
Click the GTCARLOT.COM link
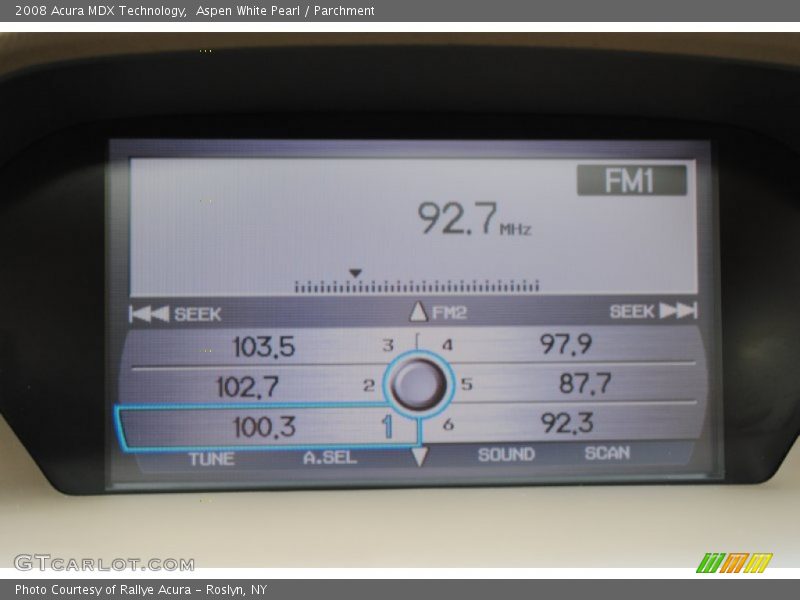tap(104, 563)
